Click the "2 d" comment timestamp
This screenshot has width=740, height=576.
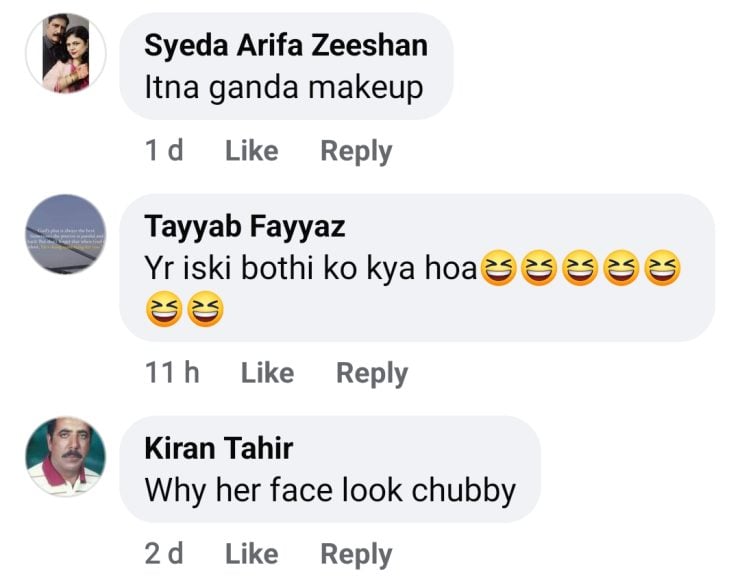[164, 554]
